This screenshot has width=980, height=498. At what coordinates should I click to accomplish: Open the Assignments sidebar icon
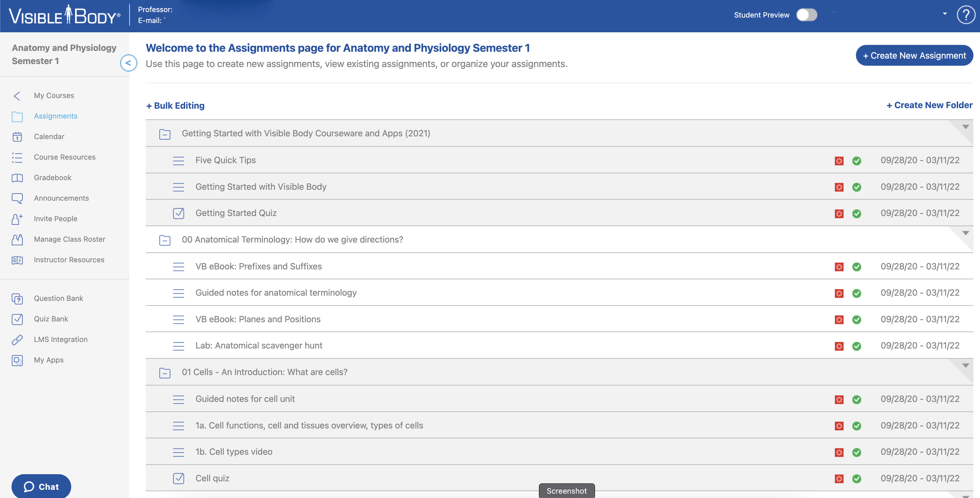coord(18,117)
